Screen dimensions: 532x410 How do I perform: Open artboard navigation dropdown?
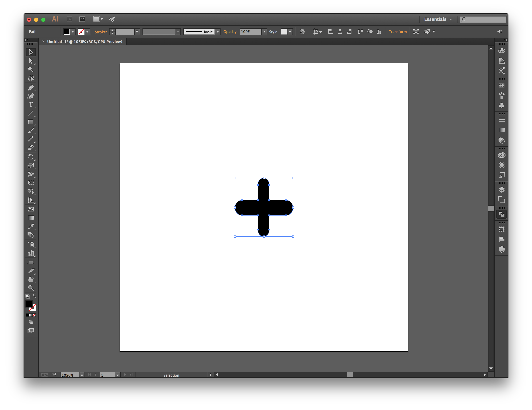tap(118, 375)
